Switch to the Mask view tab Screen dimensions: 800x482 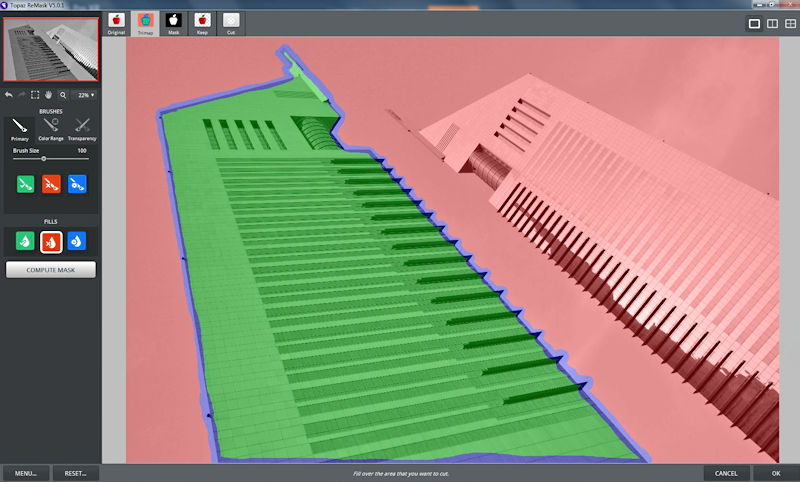[173, 22]
